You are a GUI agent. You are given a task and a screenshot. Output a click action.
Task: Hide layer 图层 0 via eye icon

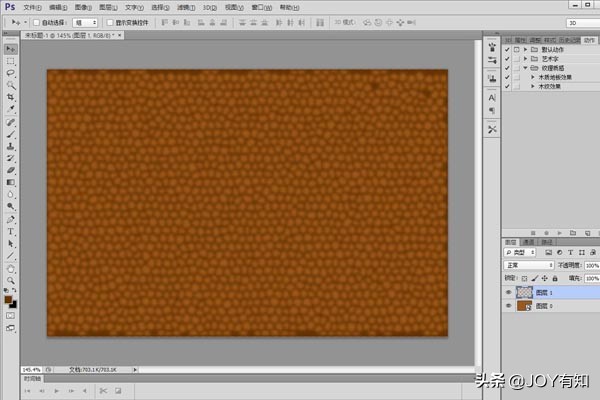509,305
